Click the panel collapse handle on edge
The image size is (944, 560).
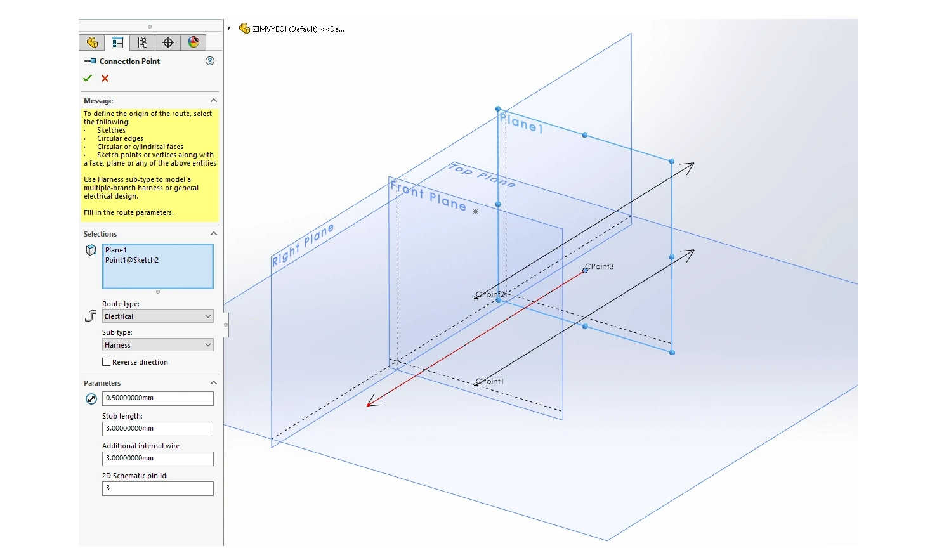pos(226,325)
